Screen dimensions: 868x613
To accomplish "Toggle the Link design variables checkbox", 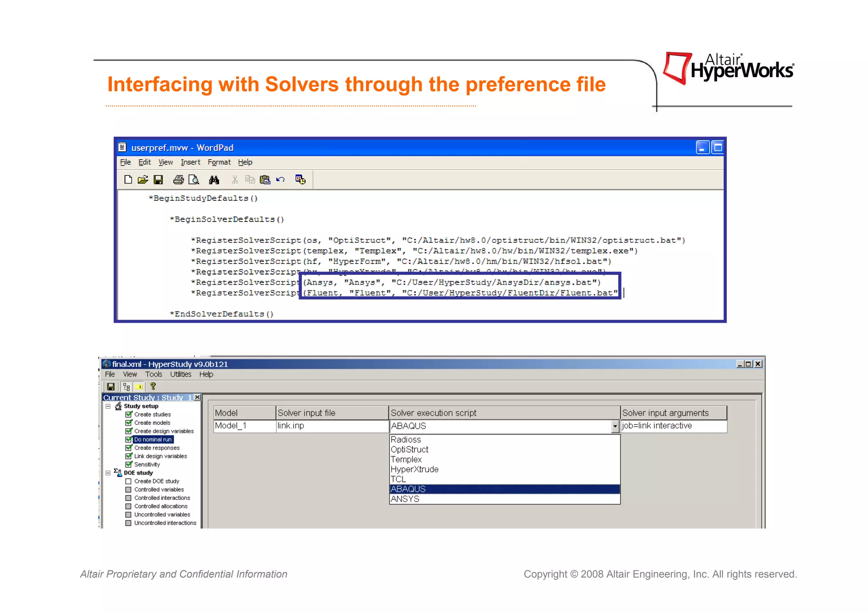I will pos(129,456).
